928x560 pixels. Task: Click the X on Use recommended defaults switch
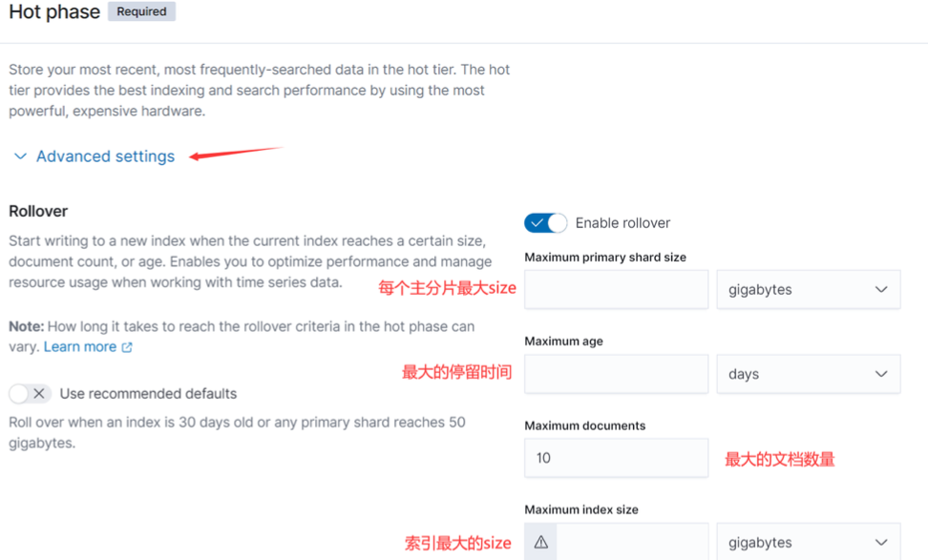[39, 393]
